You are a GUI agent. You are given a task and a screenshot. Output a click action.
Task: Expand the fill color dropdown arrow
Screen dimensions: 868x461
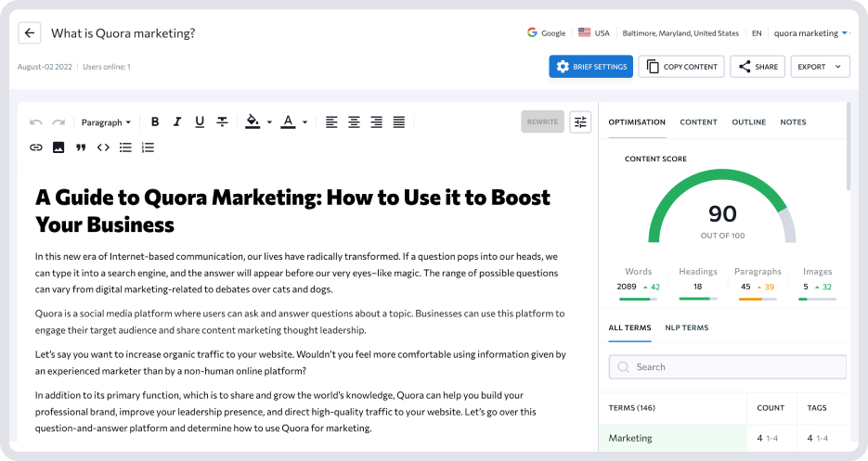(x=269, y=122)
